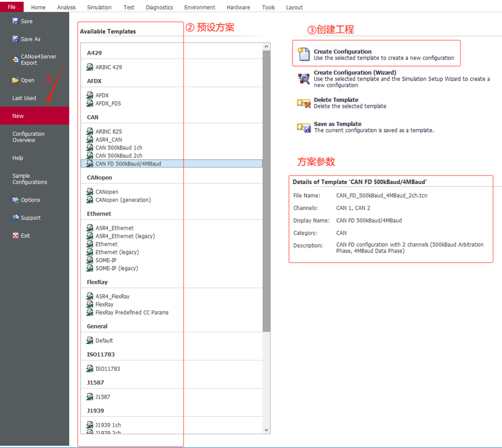The image size is (502, 448).
Task: Click the Save floppy disk icon
Action: (x=15, y=21)
